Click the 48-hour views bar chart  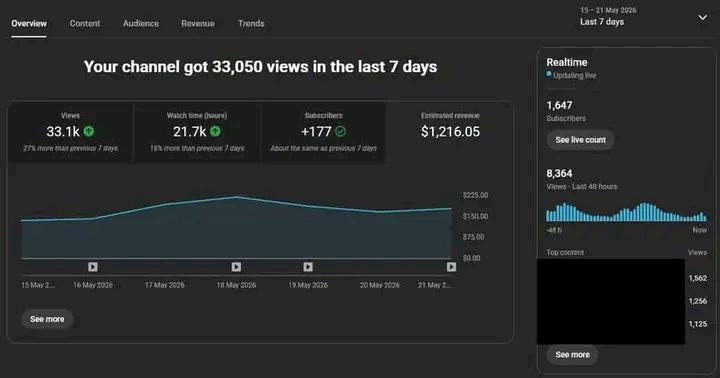(x=626, y=212)
